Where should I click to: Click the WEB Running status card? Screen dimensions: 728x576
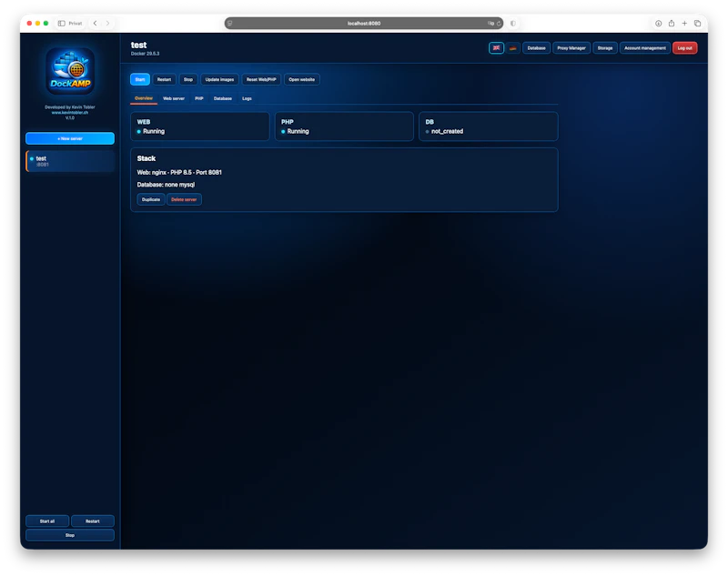point(199,126)
